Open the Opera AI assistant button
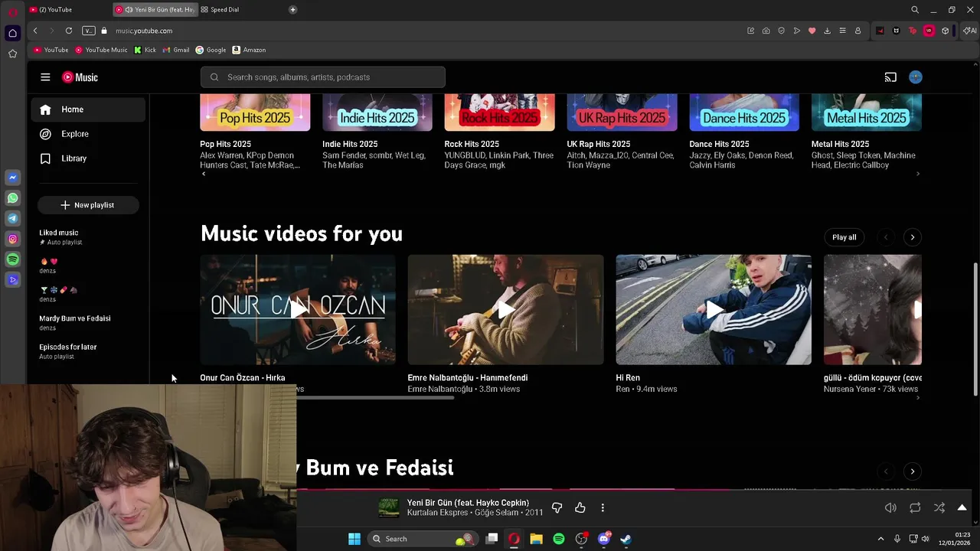Viewport: 980px width, 551px height. point(970,31)
